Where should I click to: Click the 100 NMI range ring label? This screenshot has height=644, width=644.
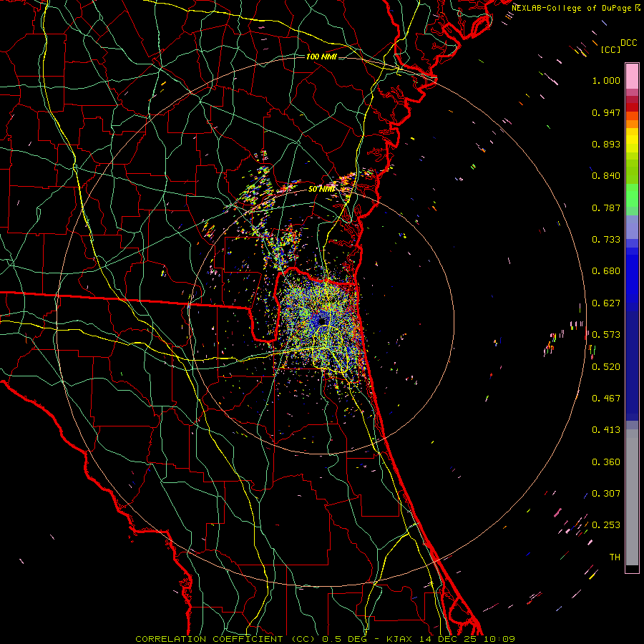[x=321, y=57]
